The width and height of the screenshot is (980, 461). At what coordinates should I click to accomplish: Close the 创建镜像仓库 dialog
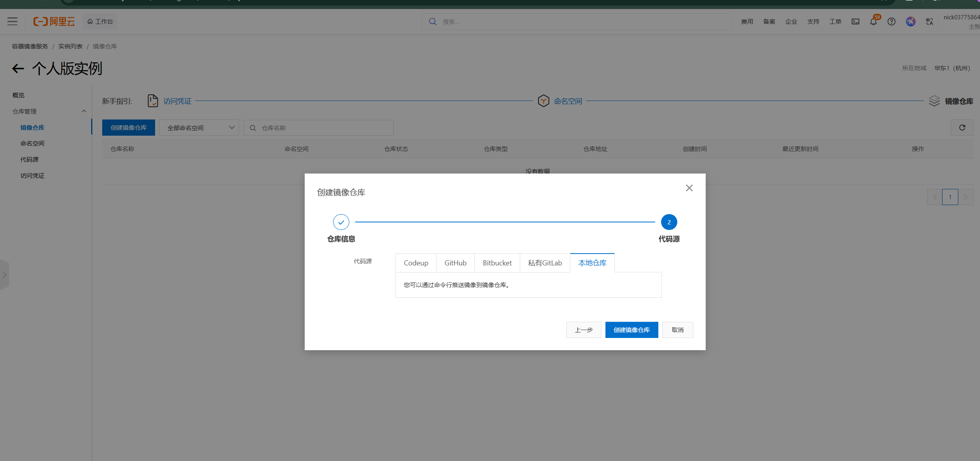[689, 188]
